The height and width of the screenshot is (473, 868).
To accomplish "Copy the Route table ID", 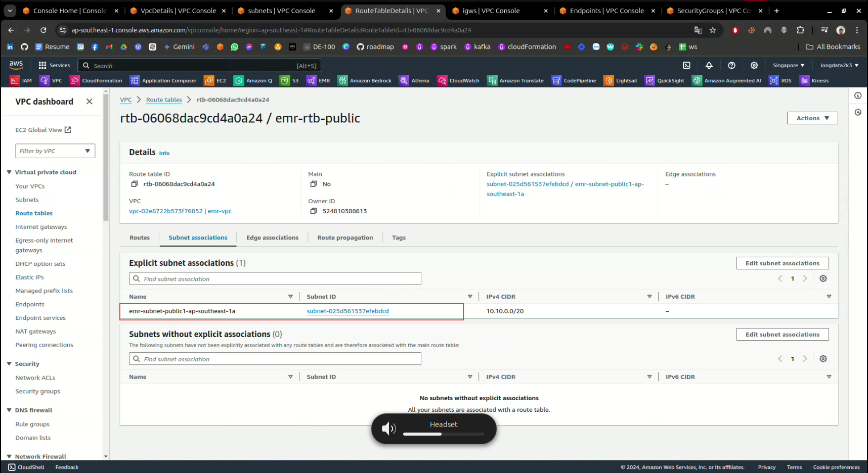I will pos(135,184).
